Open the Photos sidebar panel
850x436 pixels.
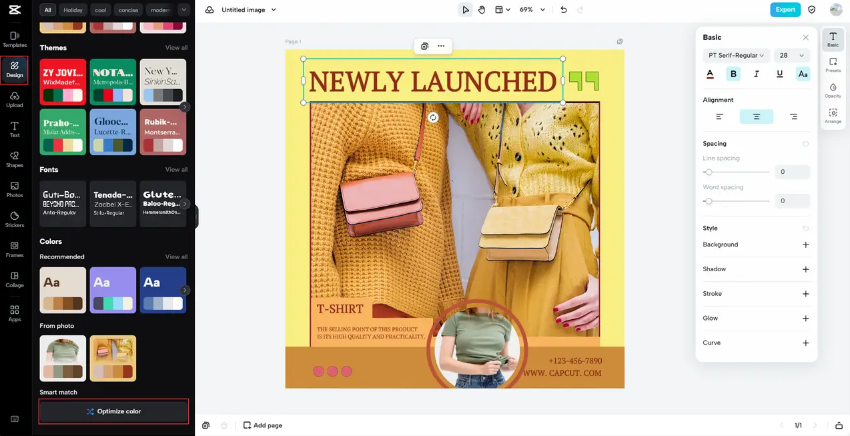[x=15, y=189]
